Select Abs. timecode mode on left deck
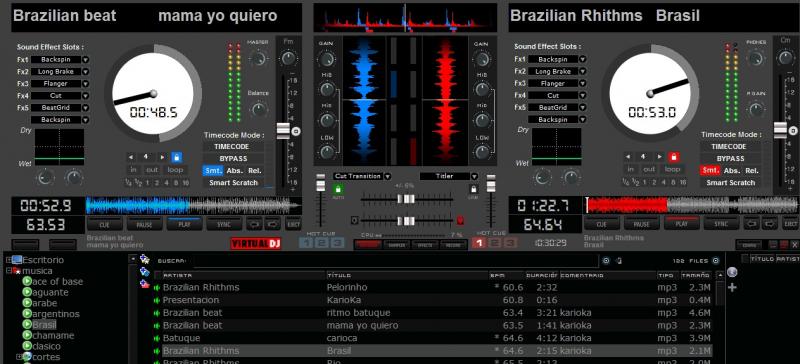The width and height of the screenshot is (800, 364). (x=234, y=171)
